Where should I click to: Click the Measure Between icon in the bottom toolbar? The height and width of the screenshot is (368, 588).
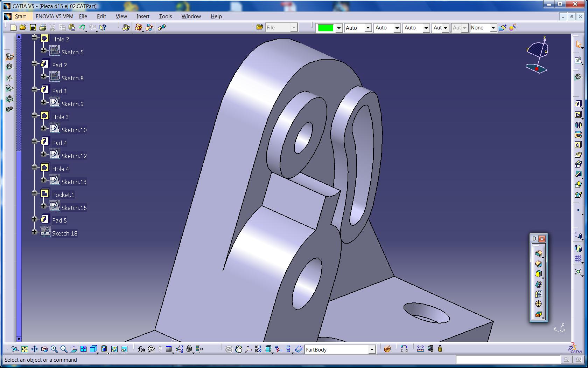(x=421, y=349)
